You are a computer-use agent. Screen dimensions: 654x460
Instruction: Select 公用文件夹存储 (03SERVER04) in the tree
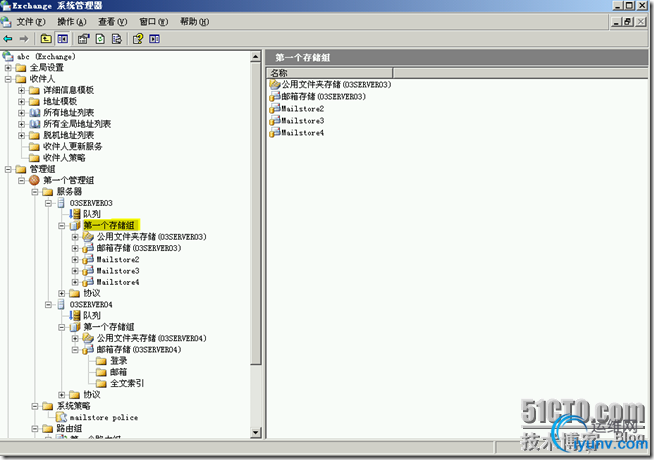[x=151, y=338]
